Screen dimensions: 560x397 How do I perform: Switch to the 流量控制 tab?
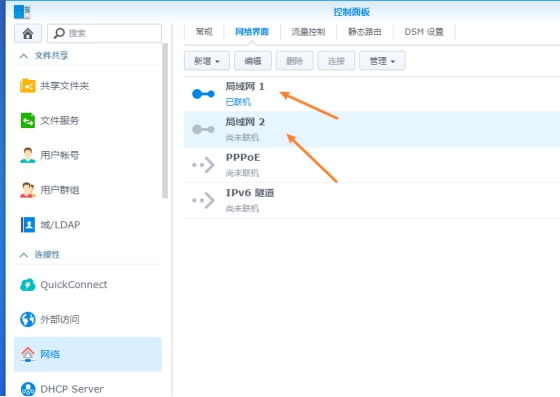309,32
